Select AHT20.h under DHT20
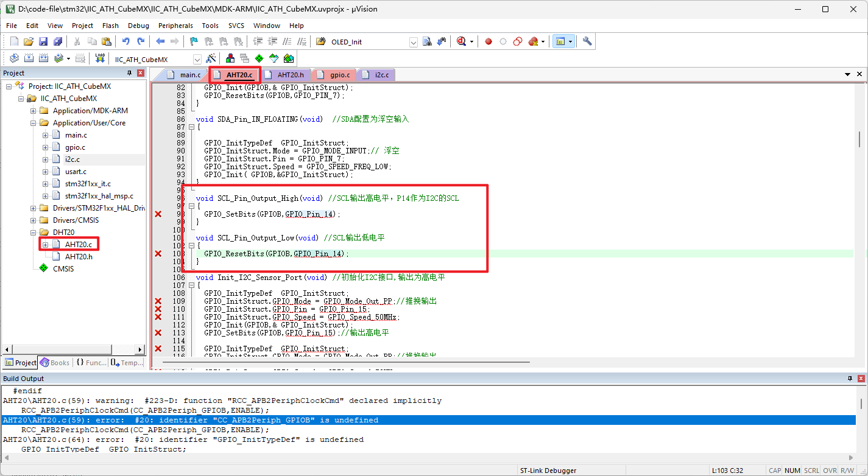 point(79,257)
